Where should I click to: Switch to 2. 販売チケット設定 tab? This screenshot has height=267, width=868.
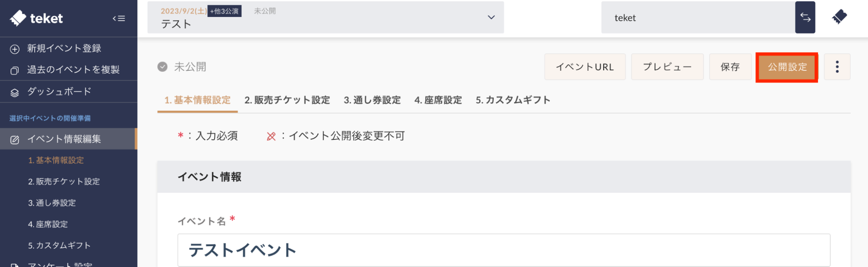click(x=287, y=100)
